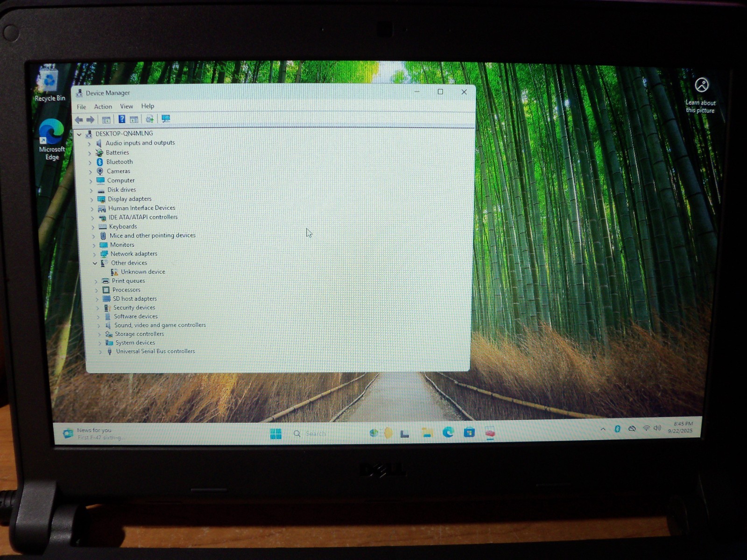Expand the Network adapters category
Image resolution: width=747 pixels, height=560 pixels.
coord(94,254)
